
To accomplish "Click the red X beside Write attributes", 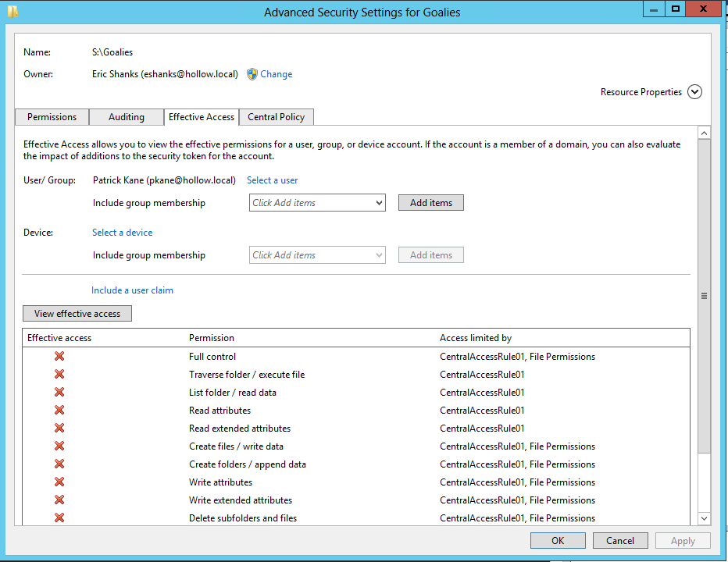I will click(x=59, y=482).
